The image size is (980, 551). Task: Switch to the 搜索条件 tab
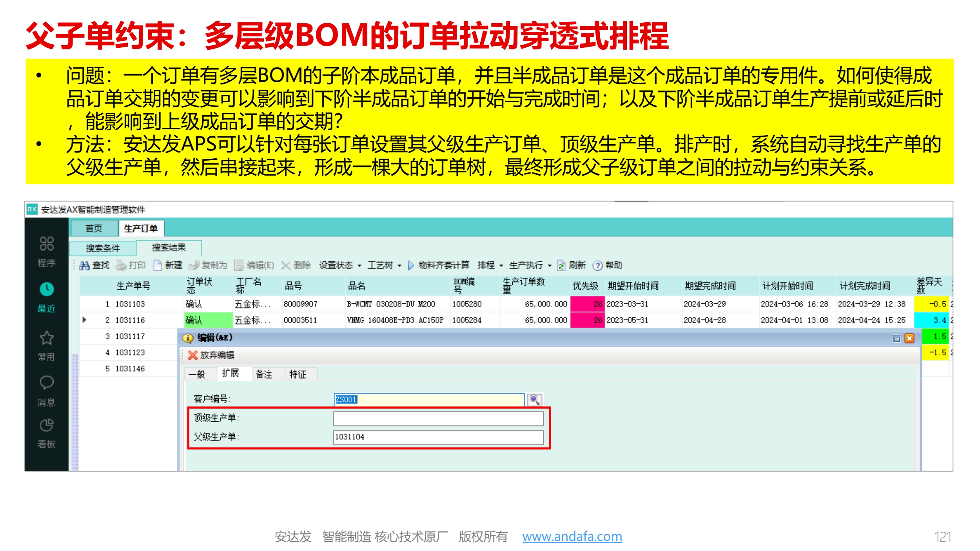click(x=103, y=248)
